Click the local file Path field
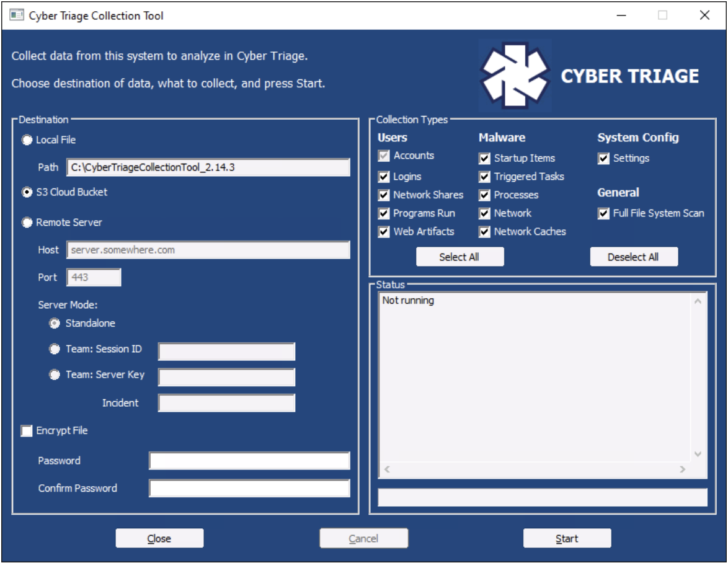Image resolution: width=728 pixels, height=563 pixels. 208,167
